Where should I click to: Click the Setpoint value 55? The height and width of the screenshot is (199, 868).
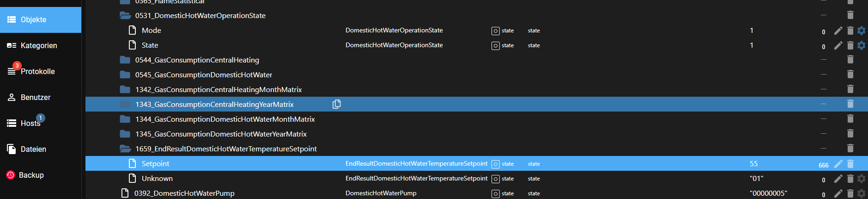tap(753, 164)
